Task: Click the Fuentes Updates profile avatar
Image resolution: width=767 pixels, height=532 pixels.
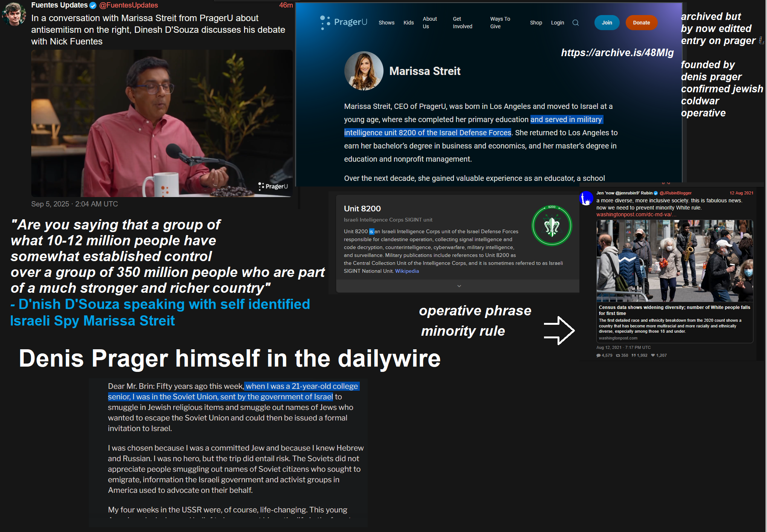Action: click(x=14, y=14)
